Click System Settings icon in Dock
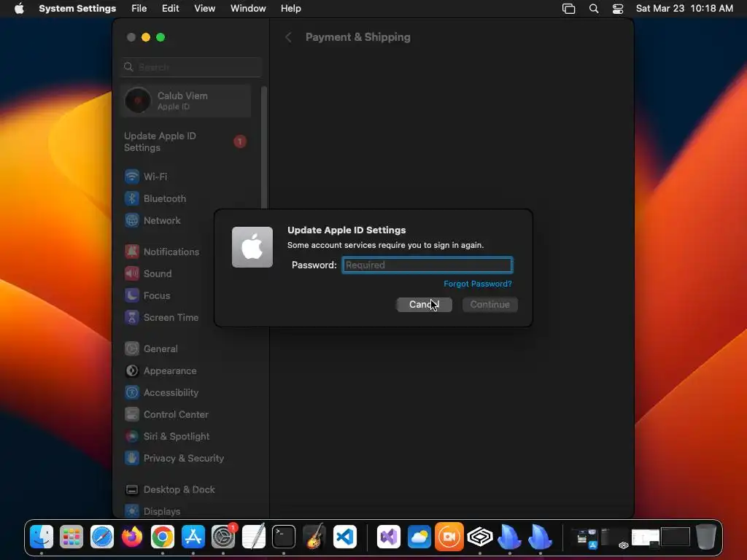This screenshot has width=747, height=560. 223,537
